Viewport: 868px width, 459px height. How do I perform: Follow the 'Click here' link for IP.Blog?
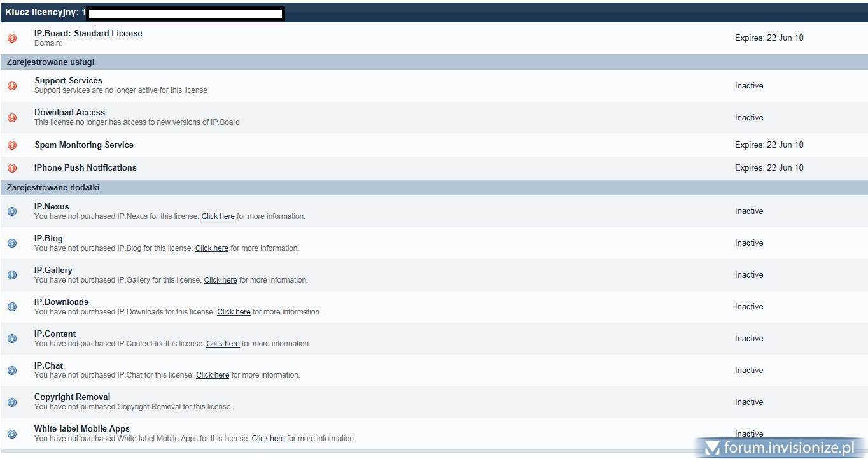tap(211, 248)
